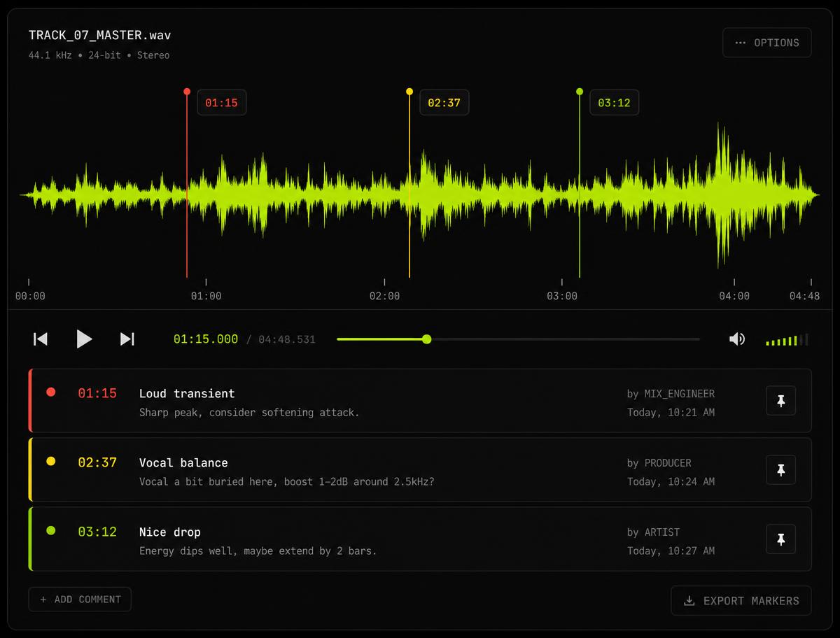840x638 pixels.
Task: Click the 02:00 timeline label
Action: pos(384,296)
